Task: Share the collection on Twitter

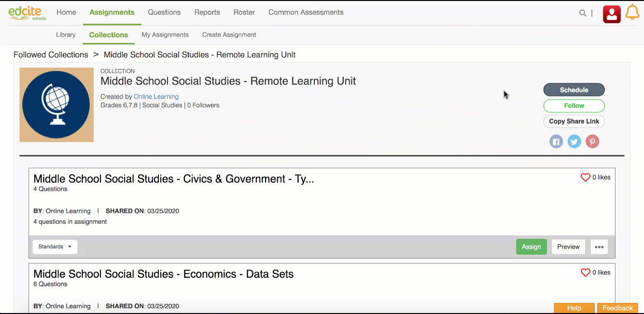Action: pos(574,141)
